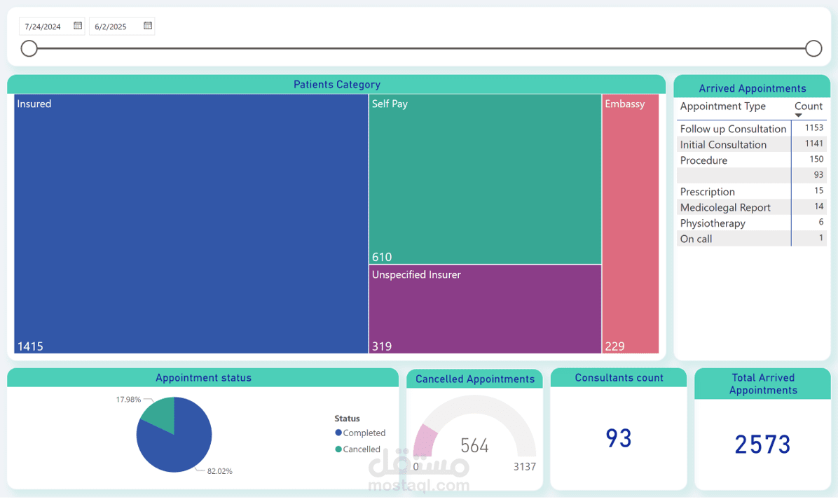
Task: Click the Self Pay value 610
Action: 382,258
